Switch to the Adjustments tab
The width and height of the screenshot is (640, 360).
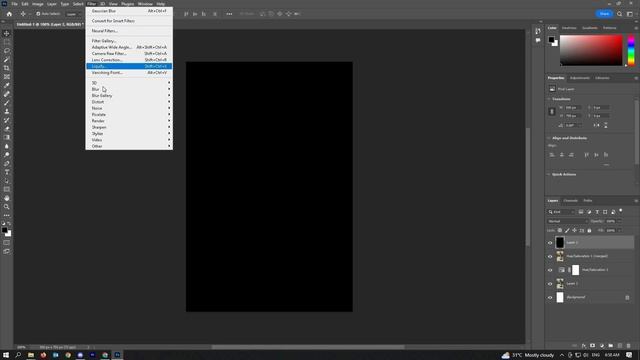580,78
